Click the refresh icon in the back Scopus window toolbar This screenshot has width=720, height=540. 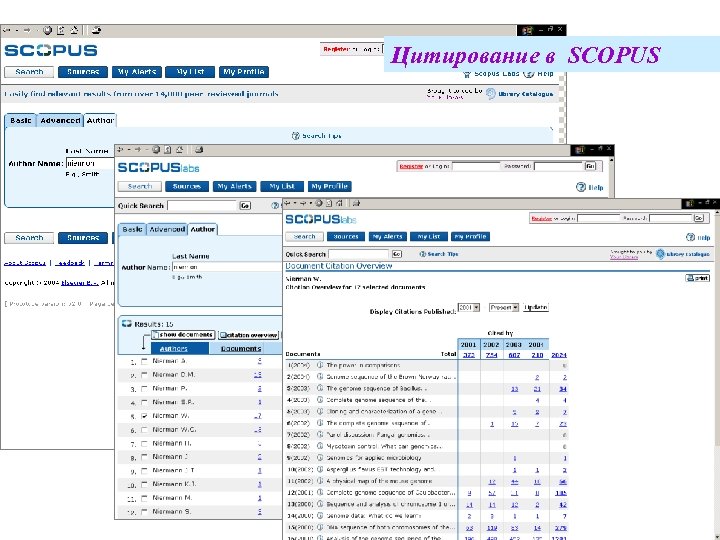(61, 30)
